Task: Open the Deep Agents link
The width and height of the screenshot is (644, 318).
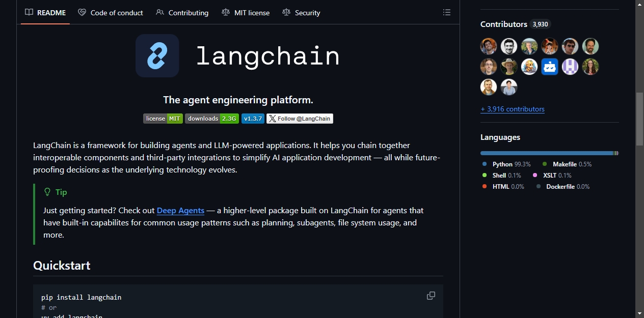Action: pyautogui.click(x=180, y=210)
